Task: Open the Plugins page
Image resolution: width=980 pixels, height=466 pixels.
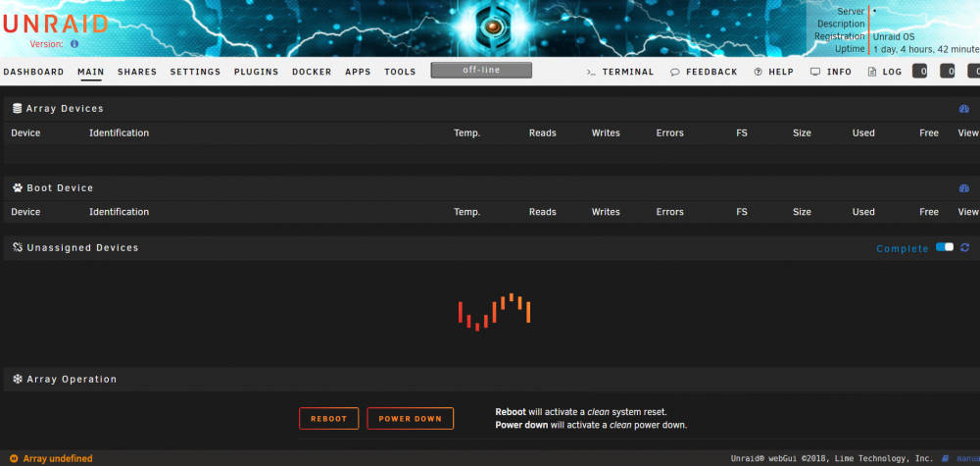Action: coord(256,72)
